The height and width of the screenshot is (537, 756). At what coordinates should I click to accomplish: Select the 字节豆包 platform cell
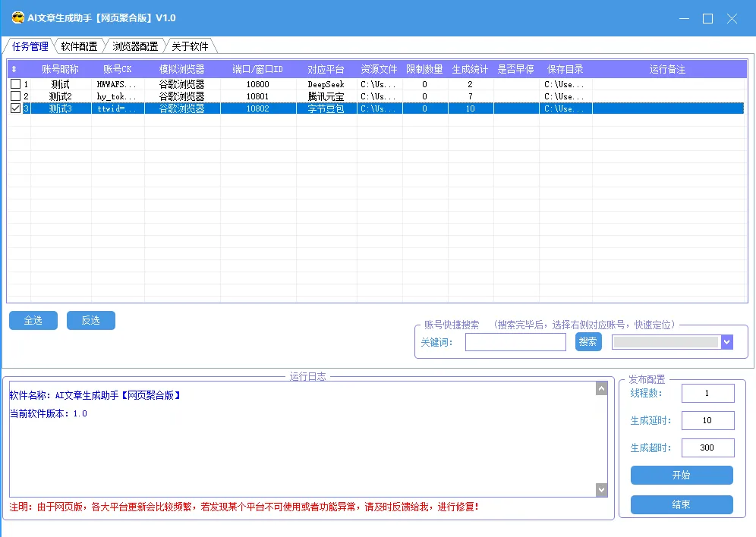[x=326, y=109]
